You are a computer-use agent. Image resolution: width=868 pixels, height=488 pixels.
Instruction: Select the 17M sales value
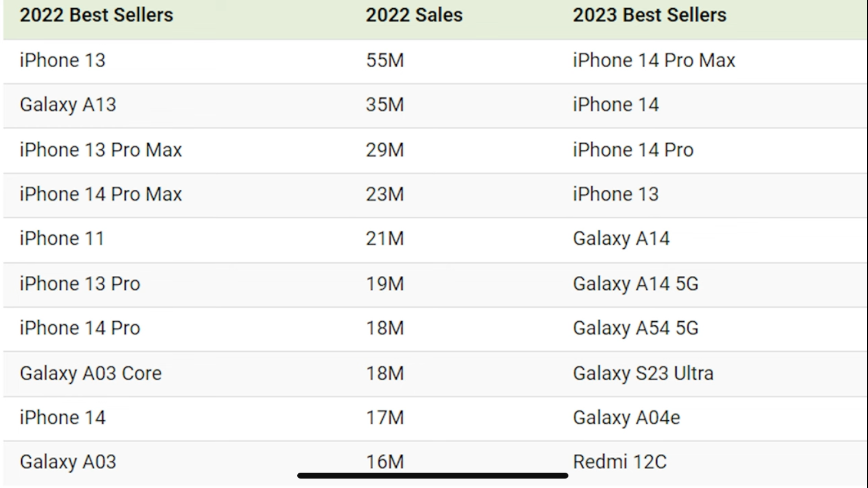click(x=385, y=418)
